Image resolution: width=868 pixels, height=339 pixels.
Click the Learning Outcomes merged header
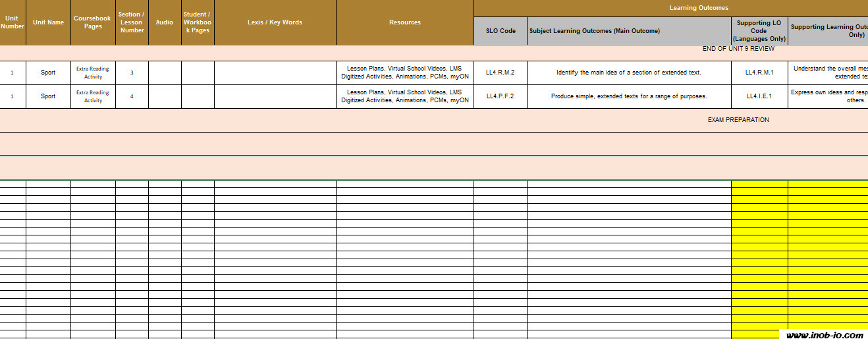699,8
